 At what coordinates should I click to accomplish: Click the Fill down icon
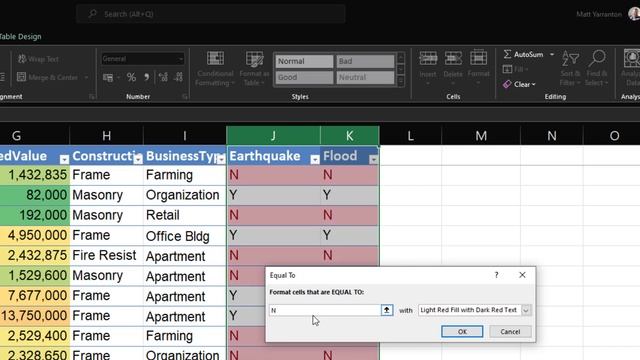tap(507, 69)
